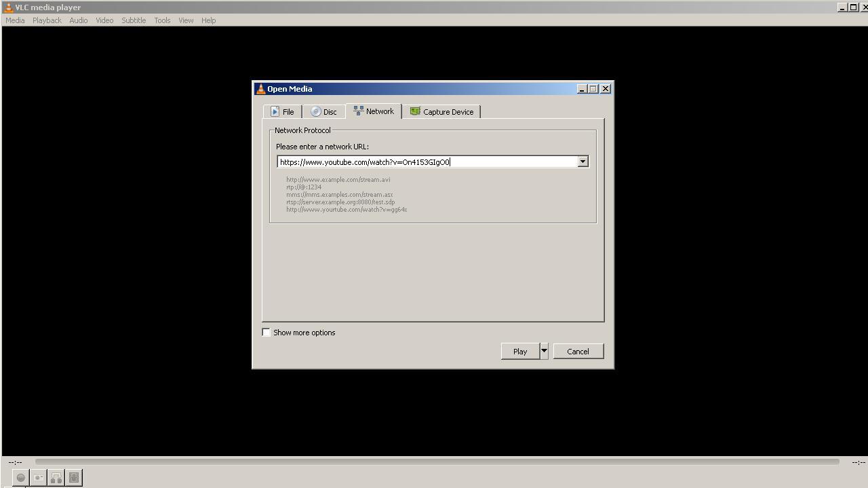
Task: Open the Tools menu
Action: click(x=162, y=20)
